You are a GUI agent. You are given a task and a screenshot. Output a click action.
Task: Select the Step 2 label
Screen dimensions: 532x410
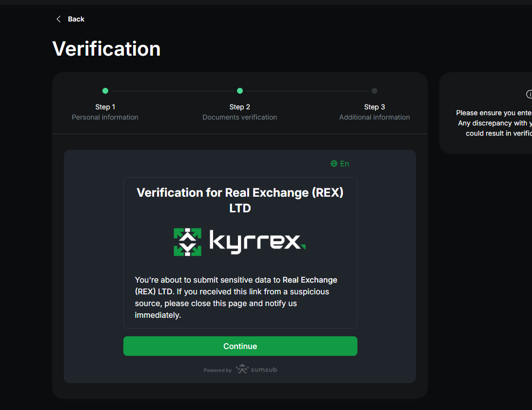240,107
